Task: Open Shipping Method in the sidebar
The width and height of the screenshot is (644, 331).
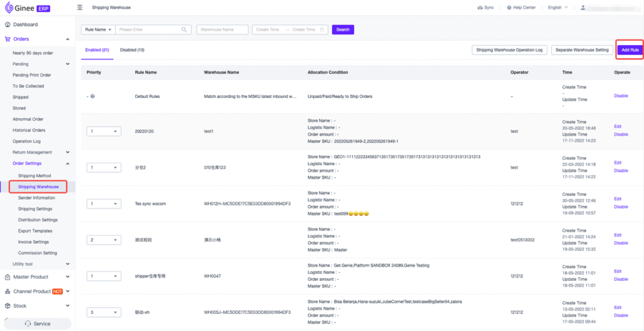Action: [35, 176]
